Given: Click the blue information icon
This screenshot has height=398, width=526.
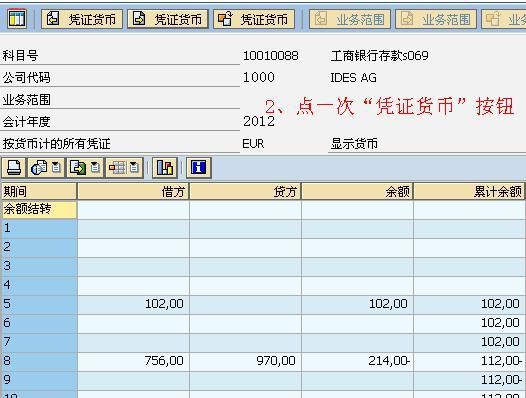Looking at the screenshot, I should click(199, 167).
